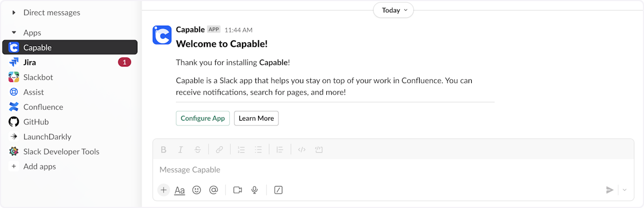Record an audio clip with microphone
The width and height of the screenshot is (644, 208).
pos(254,190)
